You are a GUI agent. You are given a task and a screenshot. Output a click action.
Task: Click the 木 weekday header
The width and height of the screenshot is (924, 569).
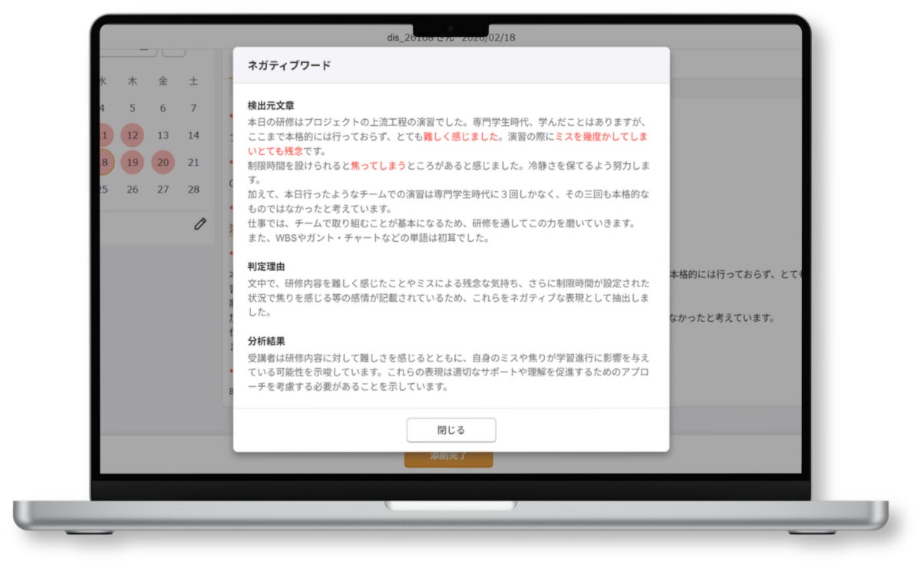click(x=133, y=81)
